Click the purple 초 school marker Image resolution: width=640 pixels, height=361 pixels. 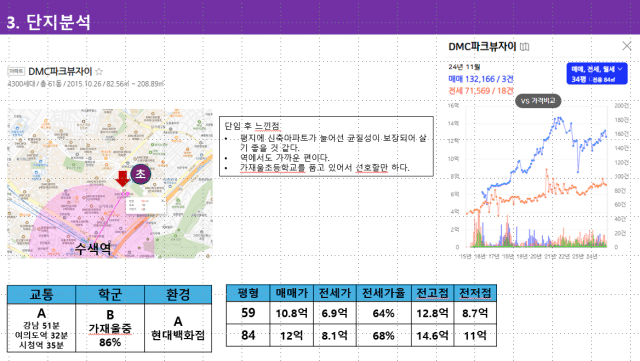point(140,174)
